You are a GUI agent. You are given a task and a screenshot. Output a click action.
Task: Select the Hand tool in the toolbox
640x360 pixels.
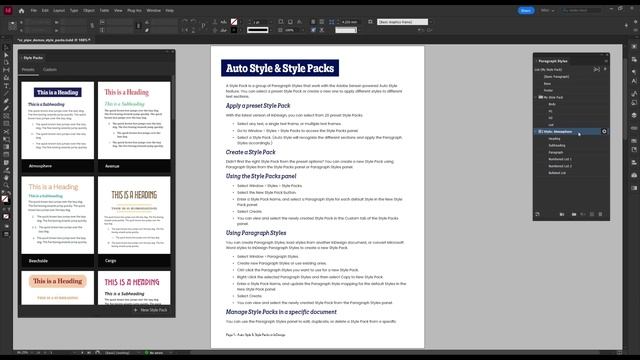point(6,178)
